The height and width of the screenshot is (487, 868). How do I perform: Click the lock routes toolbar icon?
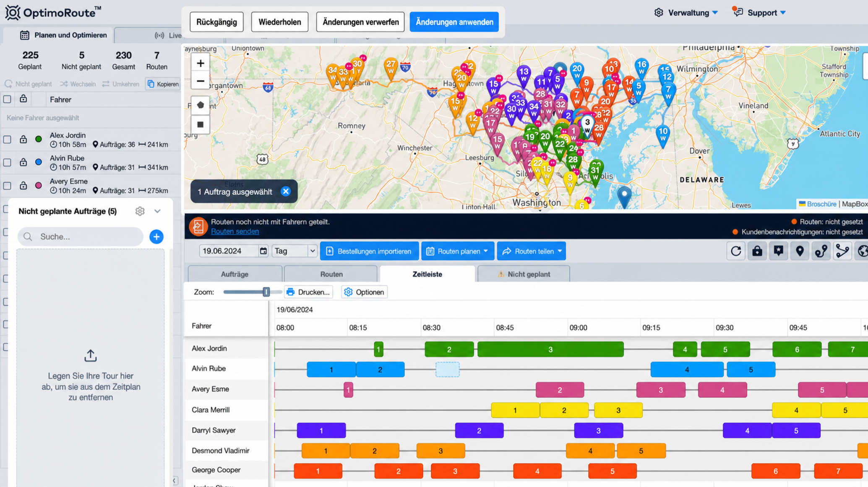[757, 251]
